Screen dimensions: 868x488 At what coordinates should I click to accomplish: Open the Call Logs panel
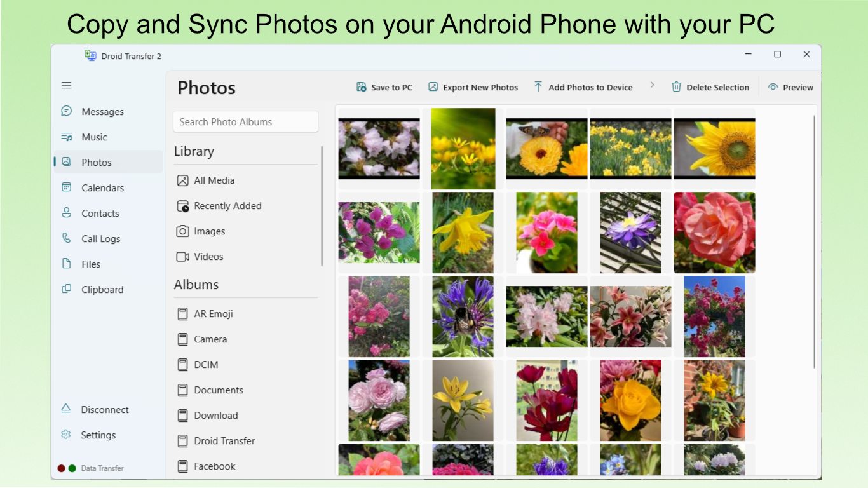tap(66, 238)
